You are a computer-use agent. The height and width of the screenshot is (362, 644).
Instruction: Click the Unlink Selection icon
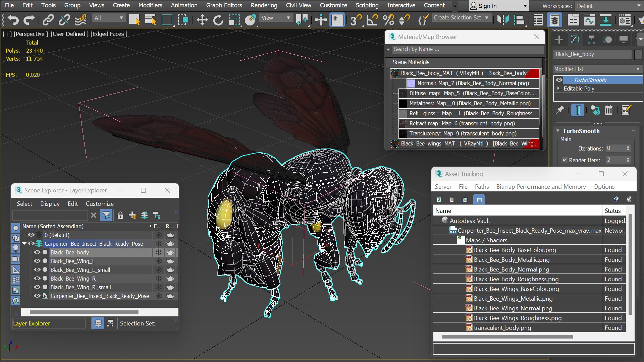click(x=64, y=20)
